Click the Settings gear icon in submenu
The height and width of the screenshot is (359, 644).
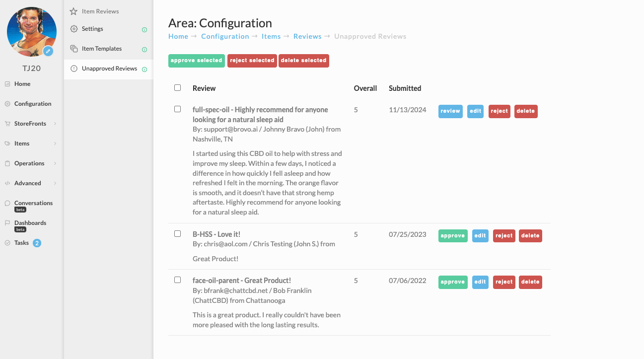[x=73, y=29]
